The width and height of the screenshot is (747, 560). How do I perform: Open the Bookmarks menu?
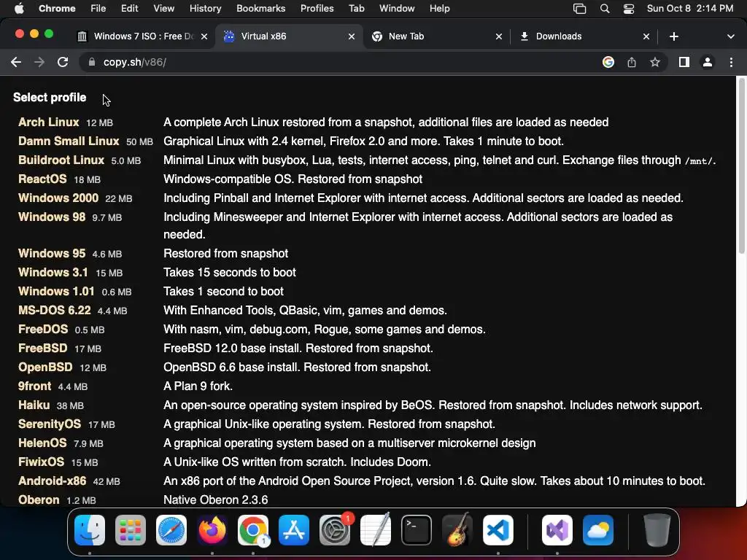[x=260, y=9]
